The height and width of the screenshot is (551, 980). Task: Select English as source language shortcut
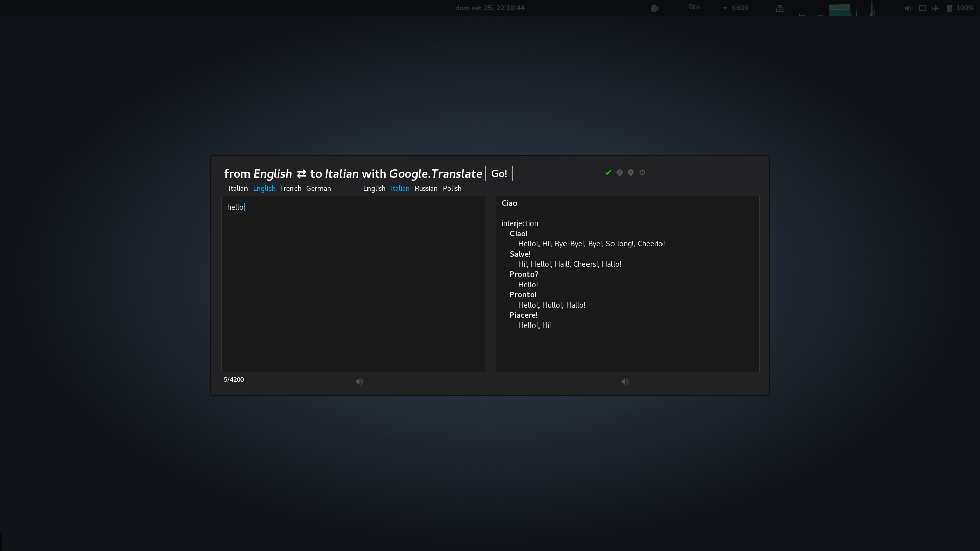coord(264,189)
